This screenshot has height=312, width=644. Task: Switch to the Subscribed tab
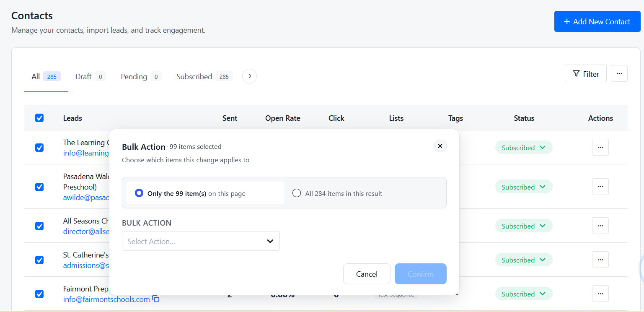pos(204,76)
